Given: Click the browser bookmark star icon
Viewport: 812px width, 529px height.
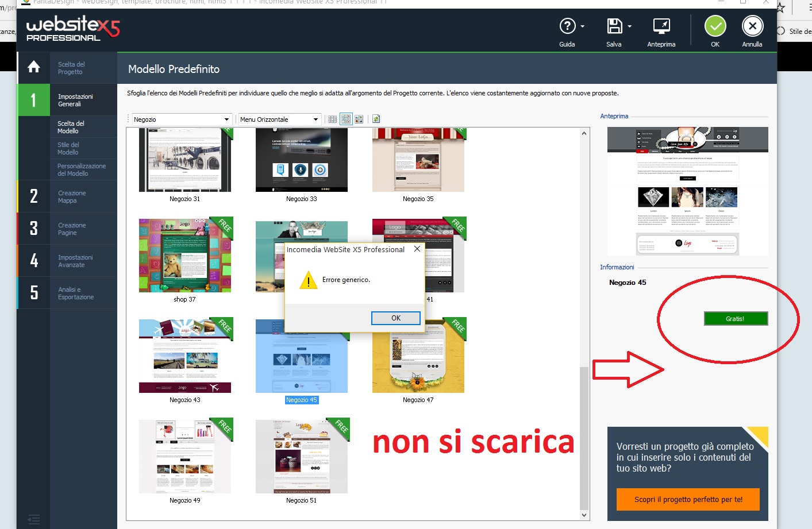Looking at the screenshot, I should pos(780,7).
